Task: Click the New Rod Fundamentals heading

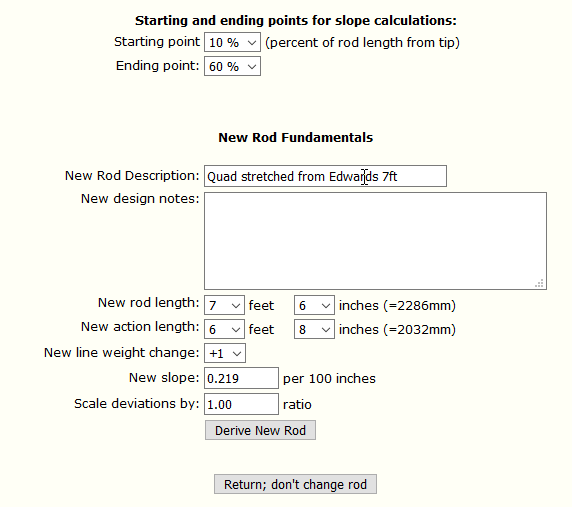Action: click(x=295, y=138)
